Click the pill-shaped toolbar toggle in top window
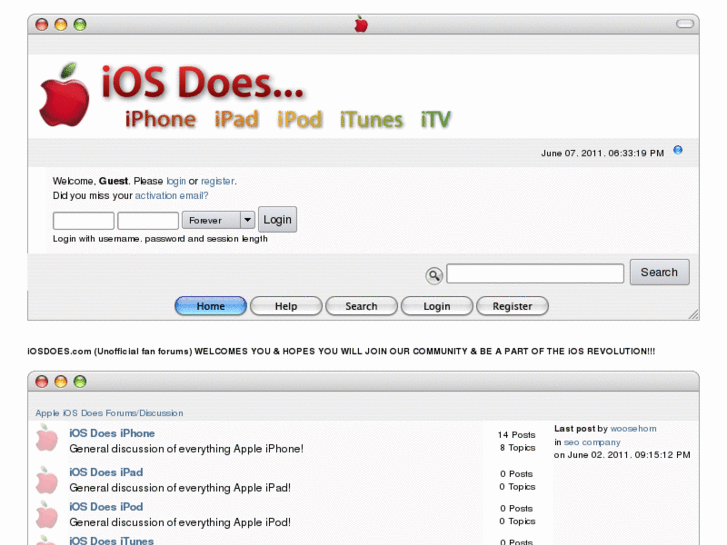The width and height of the screenshot is (727, 545). click(685, 24)
